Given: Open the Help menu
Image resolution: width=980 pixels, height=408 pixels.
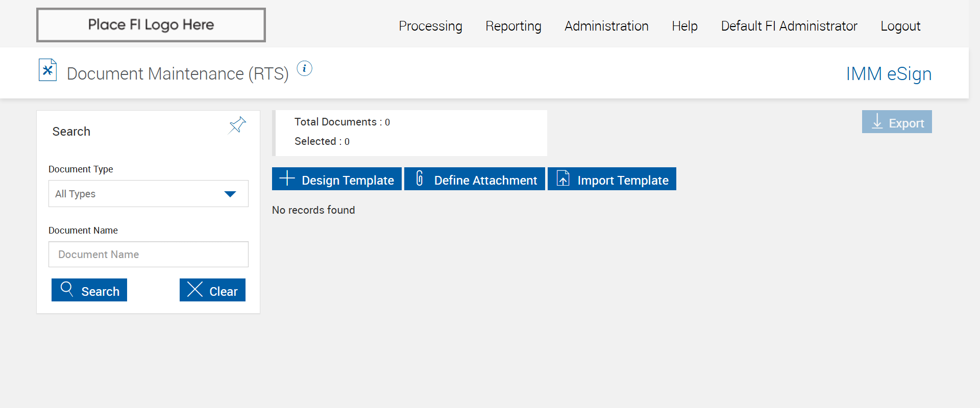Looking at the screenshot, I should coord(684,26).
